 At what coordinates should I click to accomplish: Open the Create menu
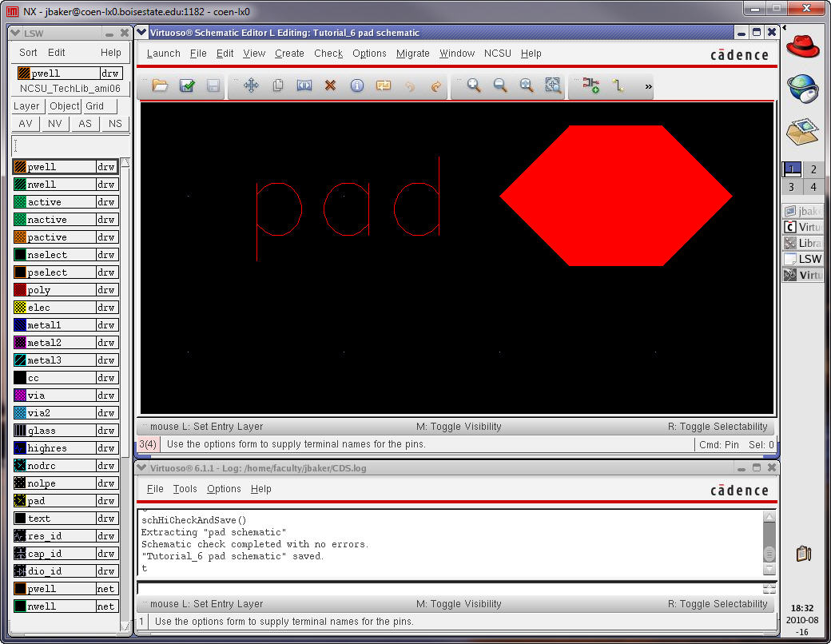[x=289, y=54]
